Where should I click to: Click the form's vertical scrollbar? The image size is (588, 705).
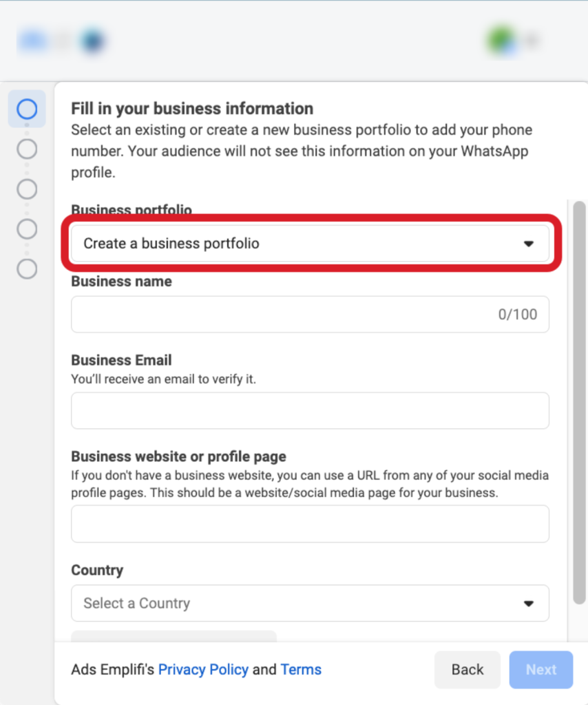580,402
